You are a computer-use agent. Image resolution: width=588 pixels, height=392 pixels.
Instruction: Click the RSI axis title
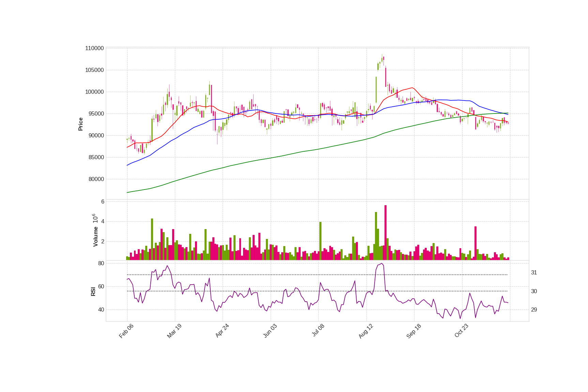tap(93, 291)
